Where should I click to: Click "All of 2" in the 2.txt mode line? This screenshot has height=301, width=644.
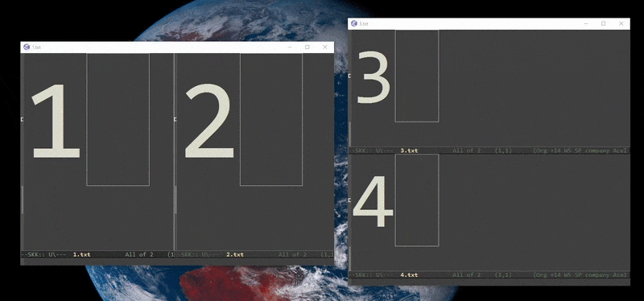coord(292,254)
